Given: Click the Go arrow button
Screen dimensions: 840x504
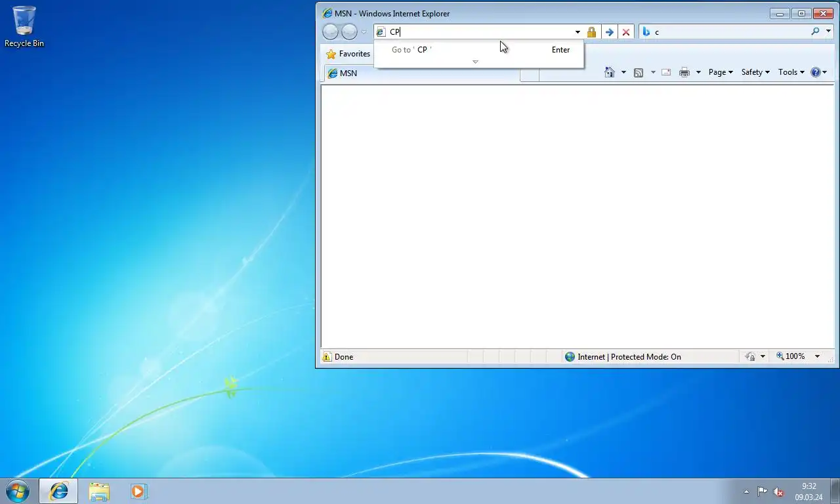Looking at the screenshot, I should [x=610, y=31].
